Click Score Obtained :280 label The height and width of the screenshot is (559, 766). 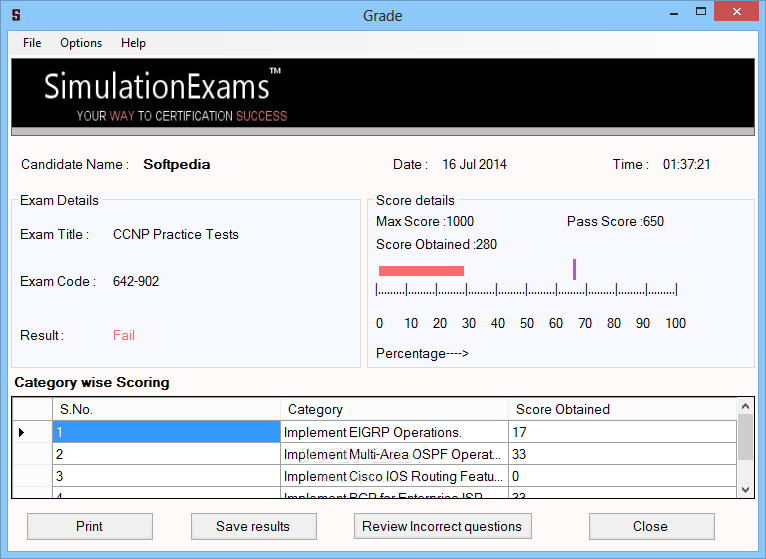point(436,244)
